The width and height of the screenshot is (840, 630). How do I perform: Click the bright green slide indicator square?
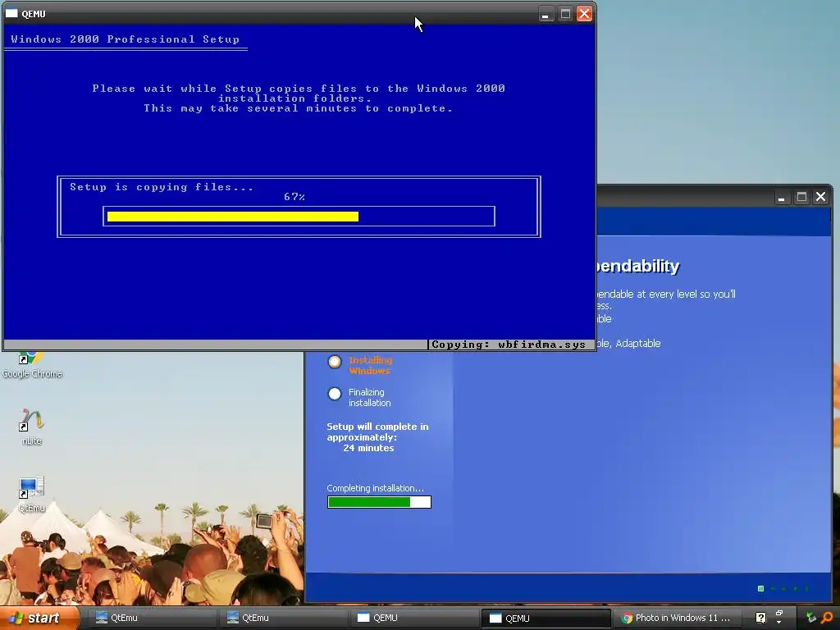click(760, 589)
